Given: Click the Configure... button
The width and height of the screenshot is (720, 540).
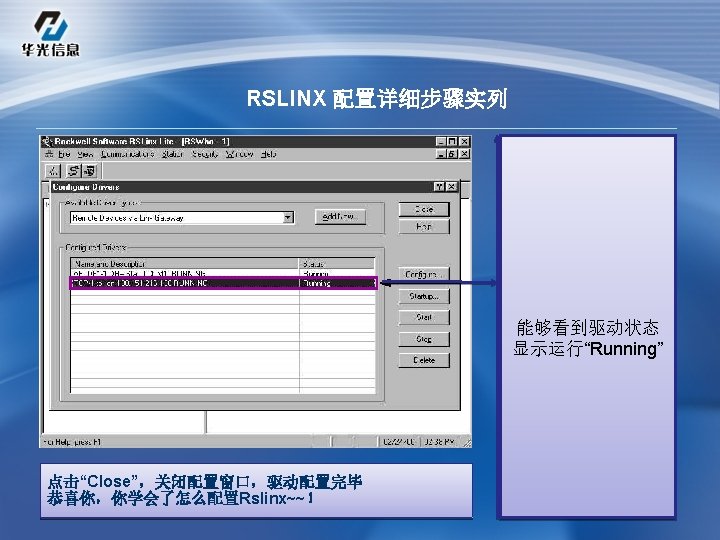Looking at the screenshot, I should (x=424, y=274).
